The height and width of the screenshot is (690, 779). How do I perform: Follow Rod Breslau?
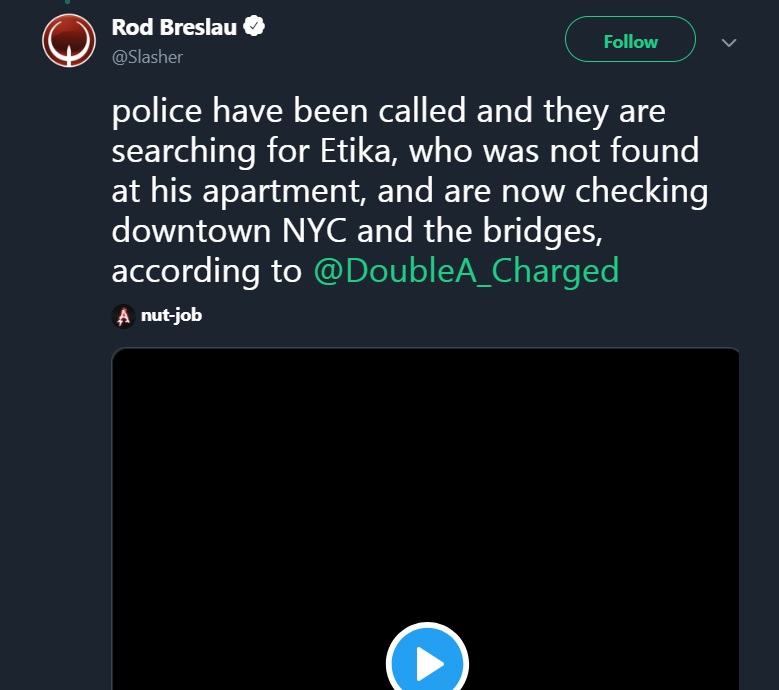[x=630, y=39]
